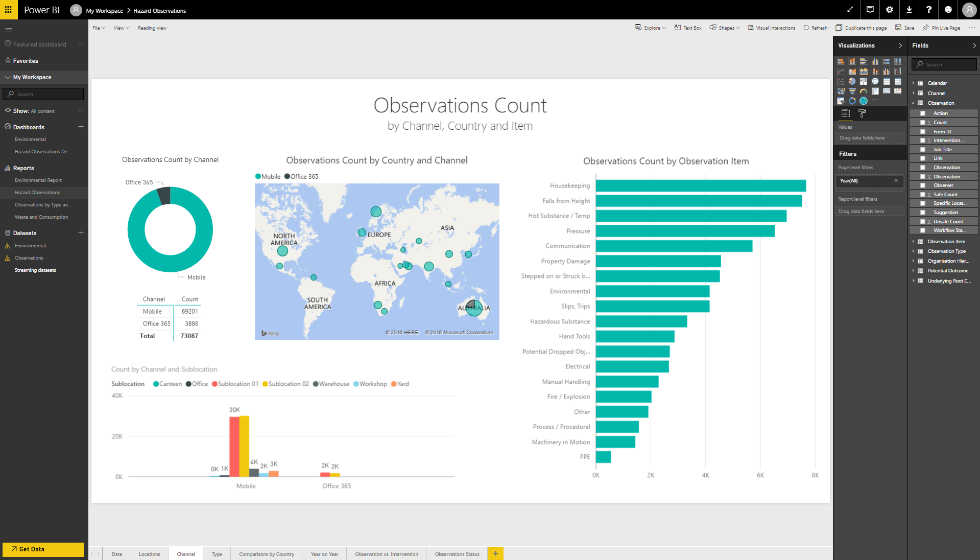Viewport: 980px width, 560px height.
Task: Collapse the Visualizations pane chevron
Action: (900, 45)
